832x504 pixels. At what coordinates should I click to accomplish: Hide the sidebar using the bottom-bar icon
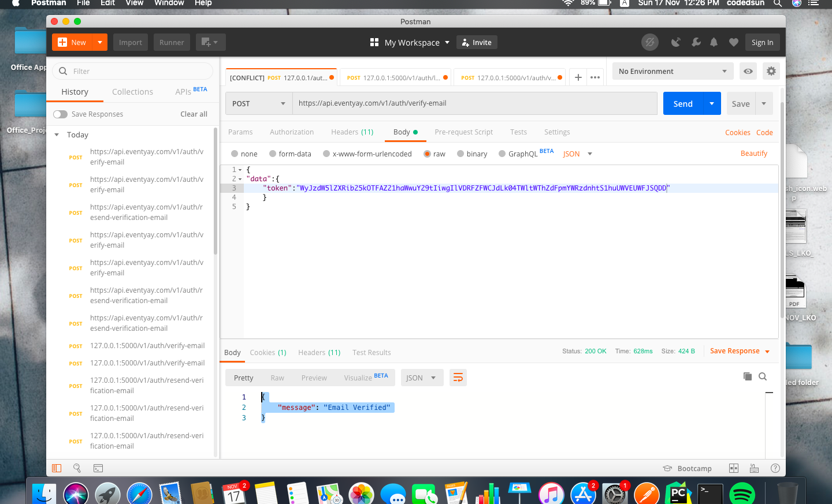pos(57,468)
